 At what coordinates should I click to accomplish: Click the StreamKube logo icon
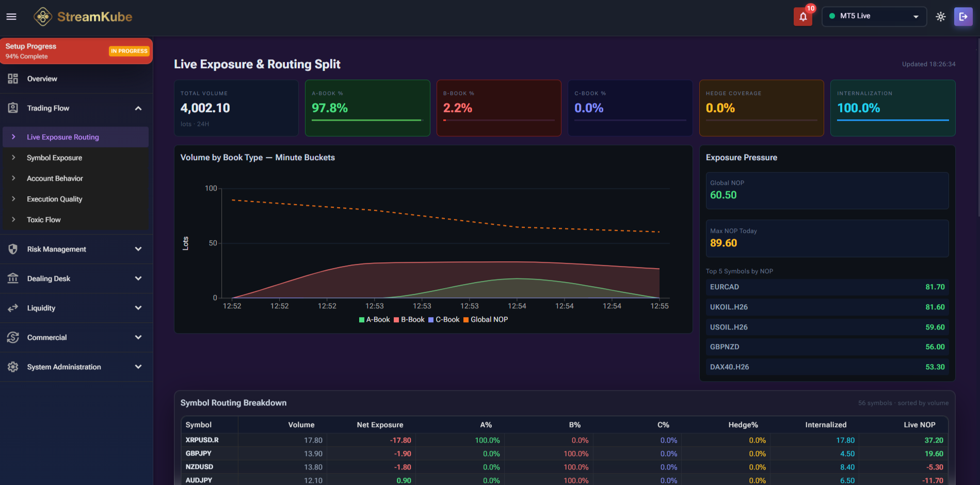pos(43,17)
